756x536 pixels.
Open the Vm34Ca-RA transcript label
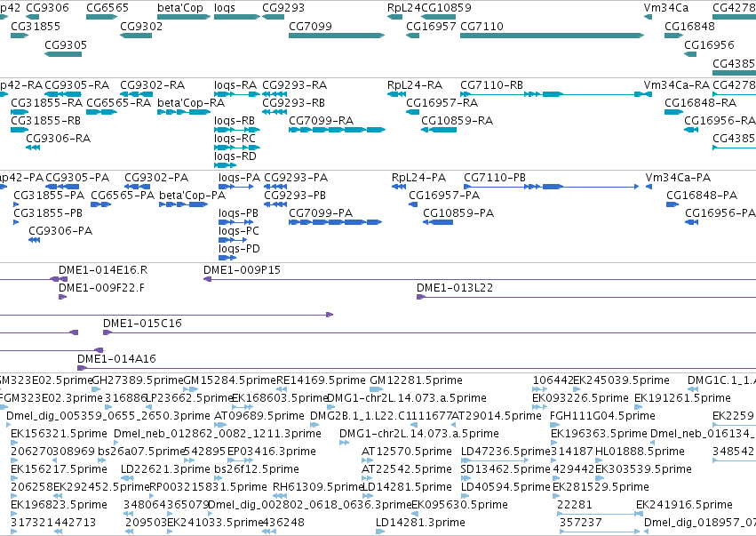[676, 85]
